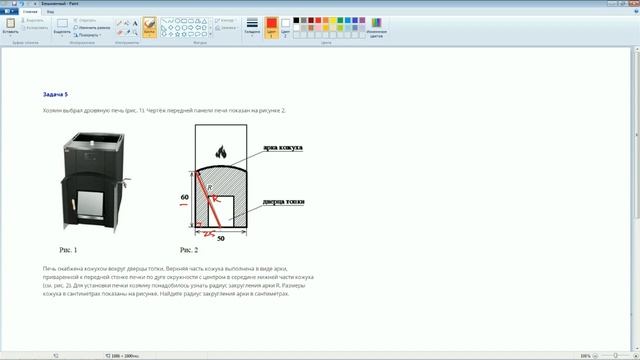Click the Copy command

point(34,28)
